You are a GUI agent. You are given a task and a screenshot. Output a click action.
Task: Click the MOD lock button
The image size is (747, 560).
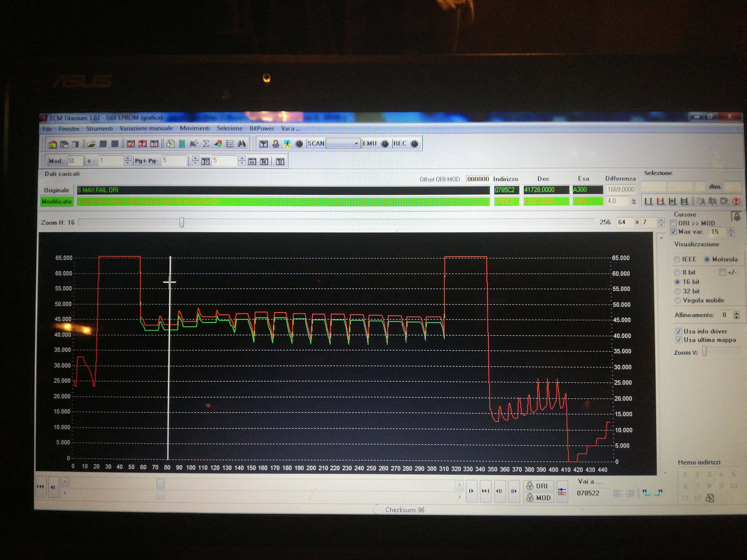tap(539, 498)
